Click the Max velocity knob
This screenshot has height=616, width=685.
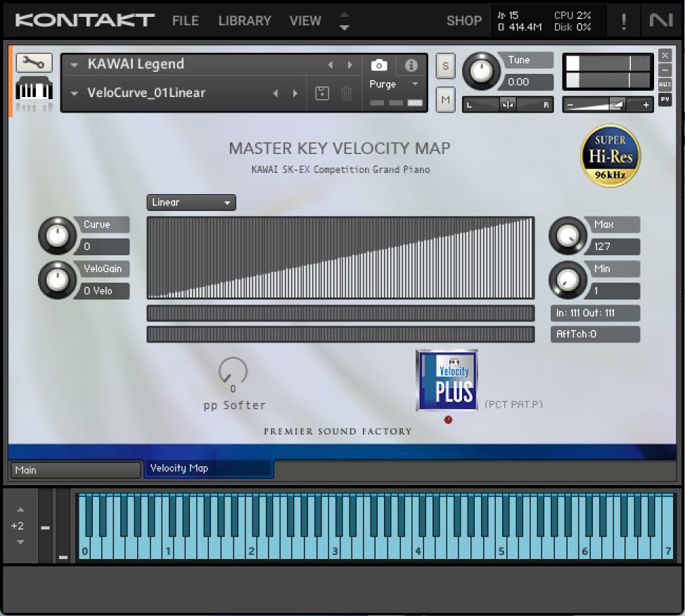[568, 236]
